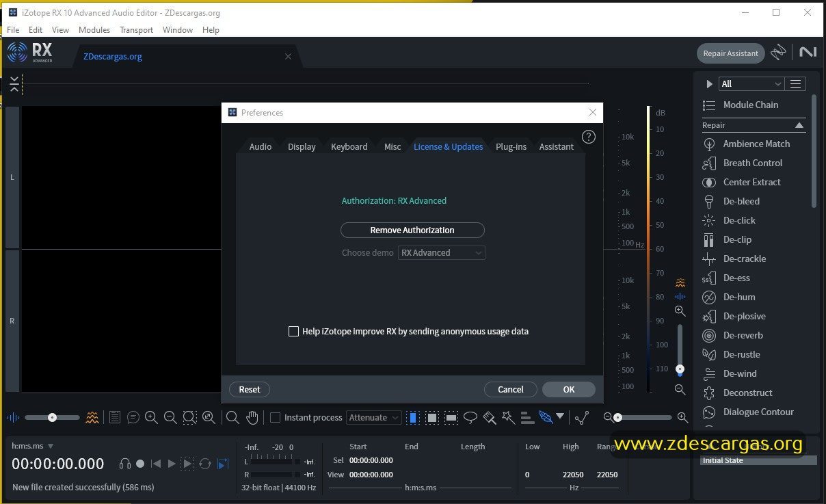This screenshot has height=504, width=826.
Task: Start recording with the Record button
Action: [x=140, y=464]
